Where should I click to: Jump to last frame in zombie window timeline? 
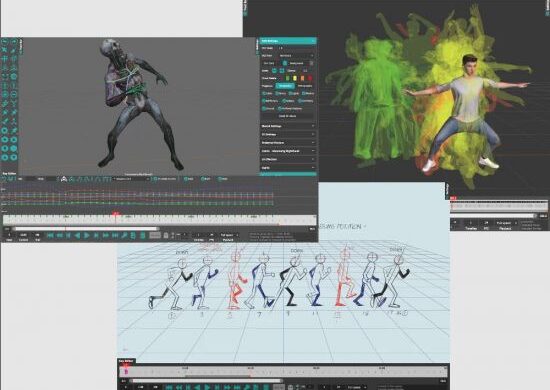coord(115,235)
